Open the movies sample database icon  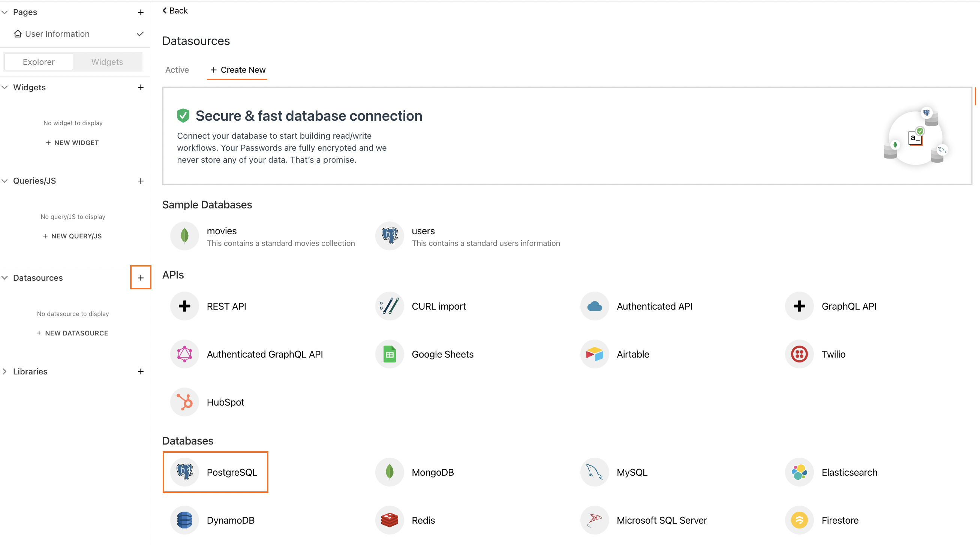pos(184,236)
